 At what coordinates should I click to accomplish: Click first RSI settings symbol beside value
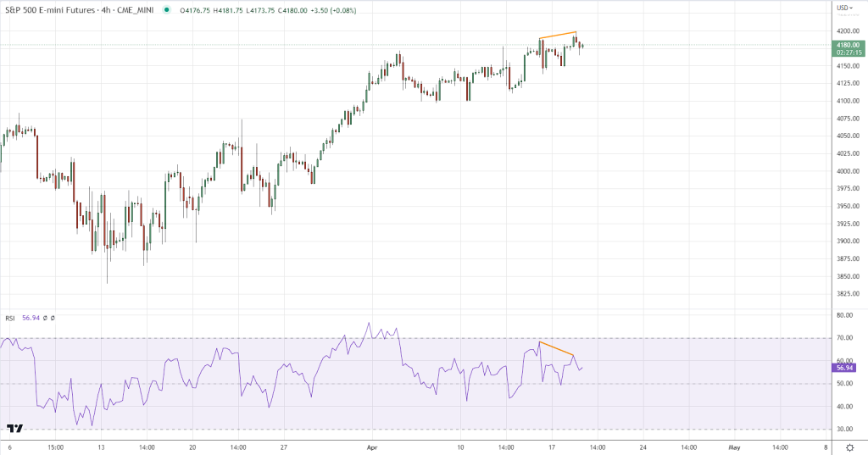[x=44, y=318]
